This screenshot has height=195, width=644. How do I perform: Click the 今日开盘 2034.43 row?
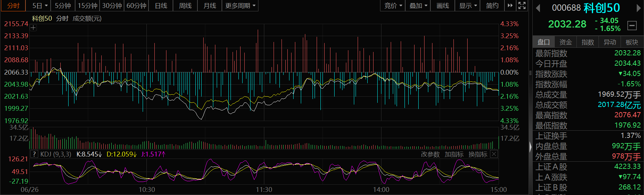tap(588, 64)
